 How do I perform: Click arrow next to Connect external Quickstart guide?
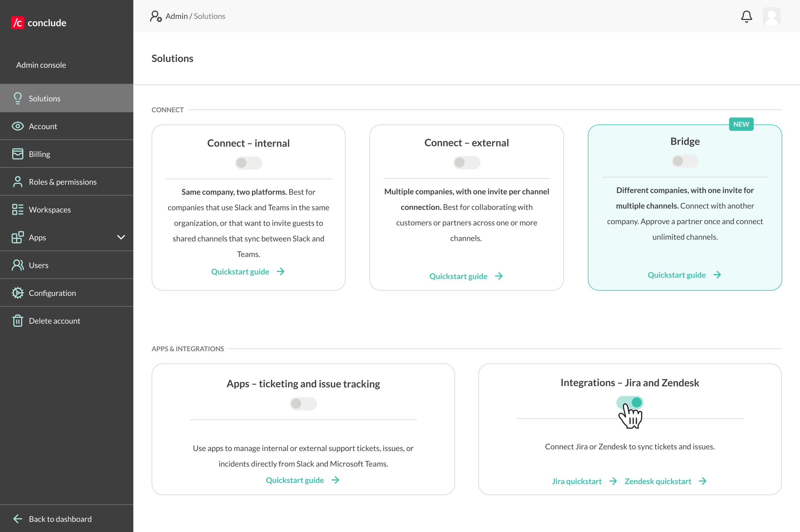499,276
